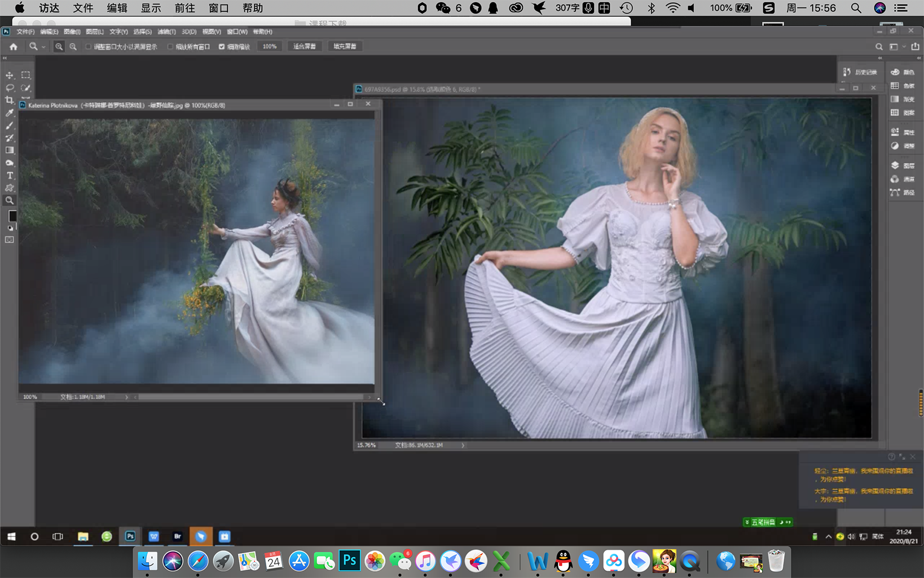Open the Zoom tool preset dropdown arrow

tap(43, 47)
